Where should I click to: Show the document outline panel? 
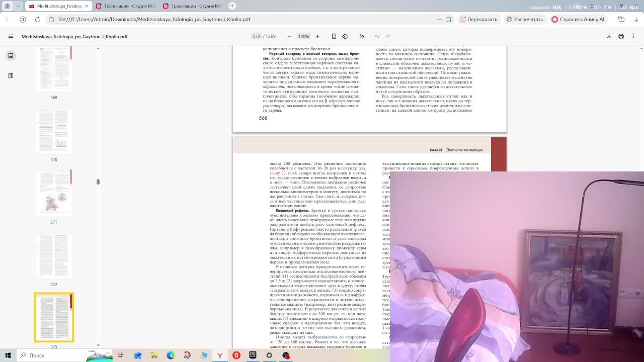click(x=11, y=75)
